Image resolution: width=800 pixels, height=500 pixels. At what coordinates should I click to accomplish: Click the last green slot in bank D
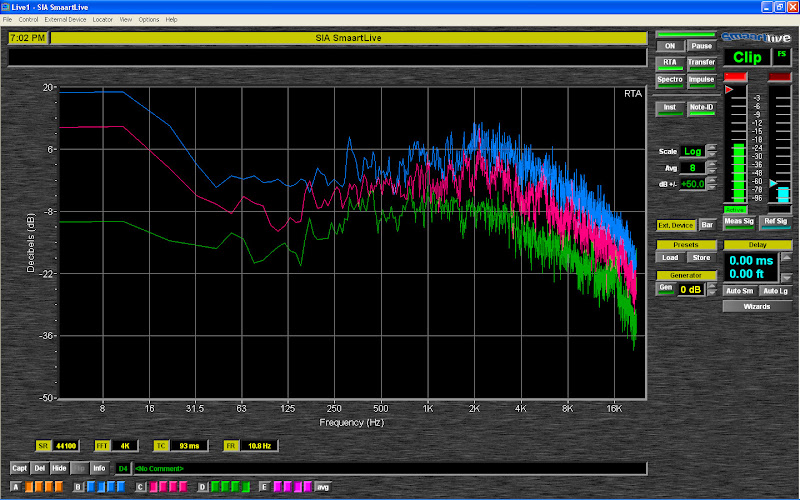(245, 487)
